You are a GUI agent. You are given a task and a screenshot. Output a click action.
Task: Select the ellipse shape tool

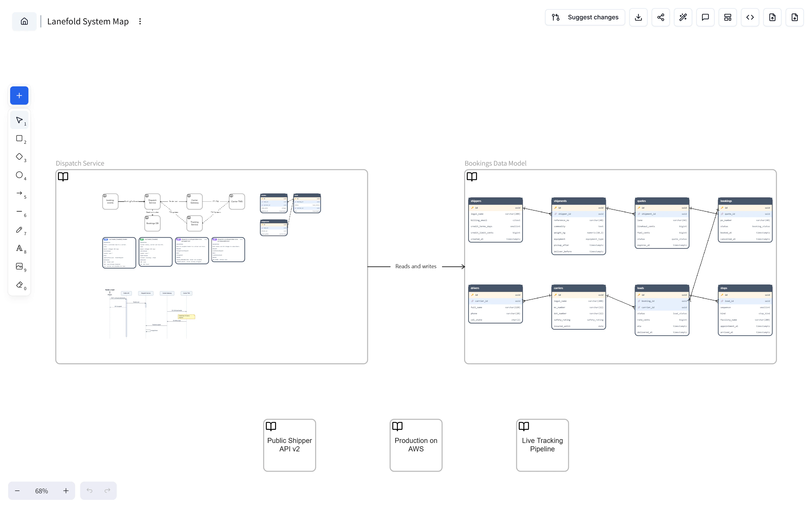[20, 175]
